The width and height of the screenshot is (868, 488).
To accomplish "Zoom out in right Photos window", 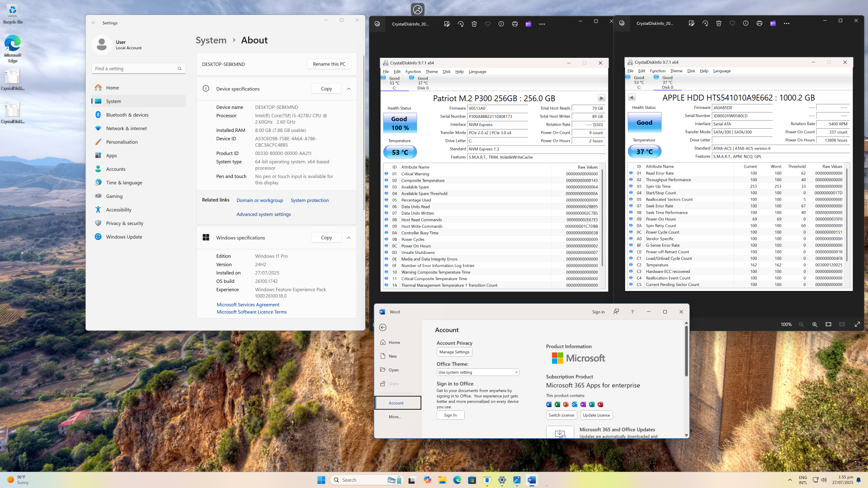I will [x=801, y=324].
